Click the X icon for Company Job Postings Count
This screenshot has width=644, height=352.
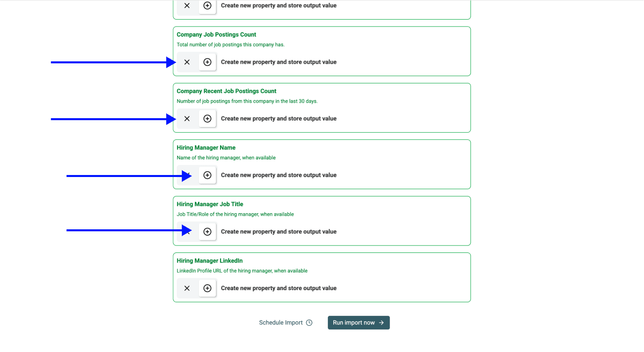187,62
